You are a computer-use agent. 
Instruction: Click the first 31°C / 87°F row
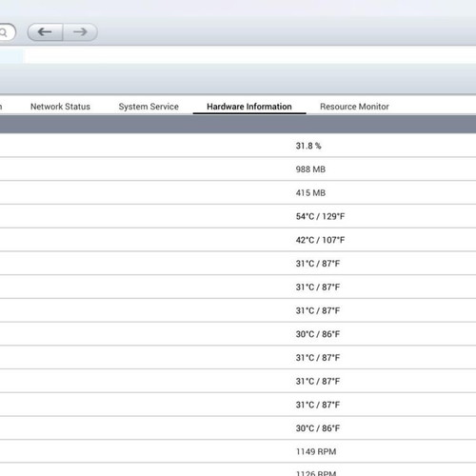[x=238, y=264]
